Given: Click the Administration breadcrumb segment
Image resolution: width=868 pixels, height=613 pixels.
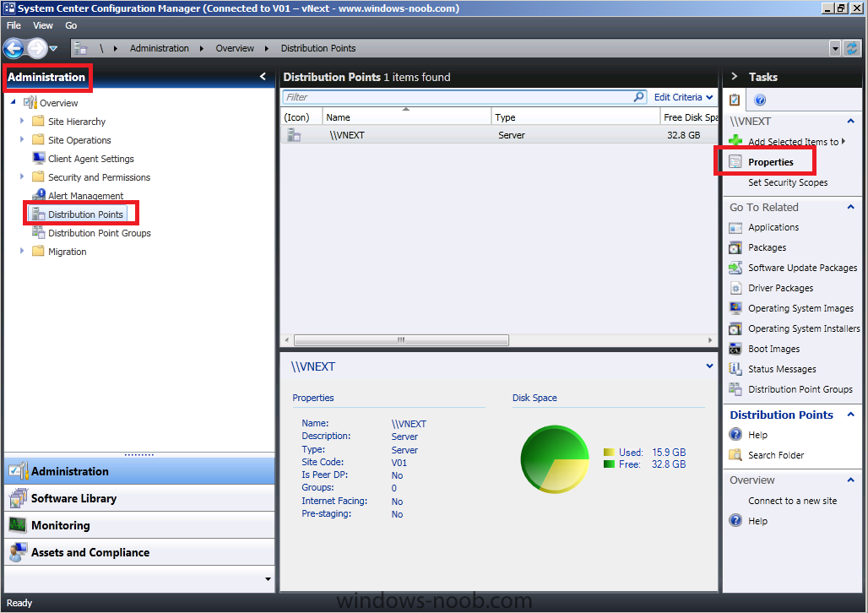Looking at the screenshot, I should click(160, 48).
